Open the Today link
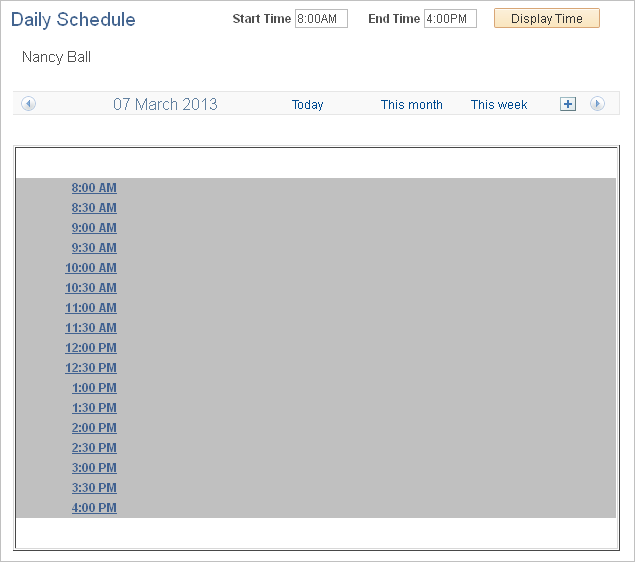Screen dimensions: 635x562 pos(307,104)
